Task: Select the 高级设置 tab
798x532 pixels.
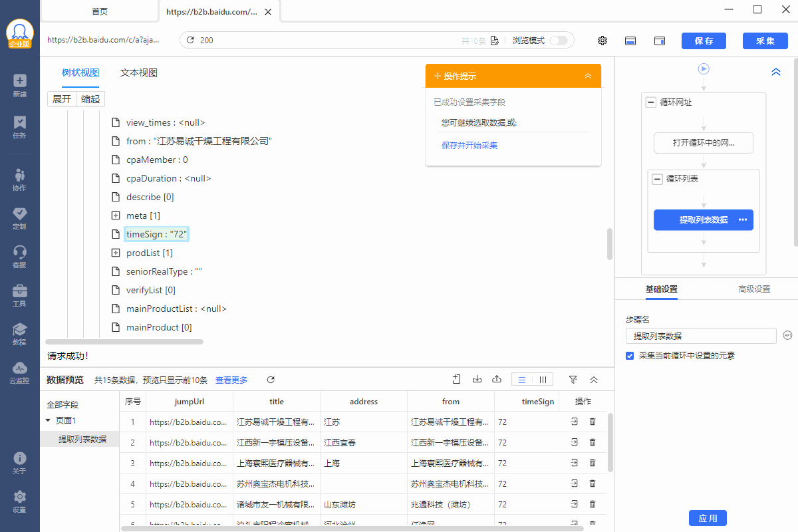Action: pos(755,289)
